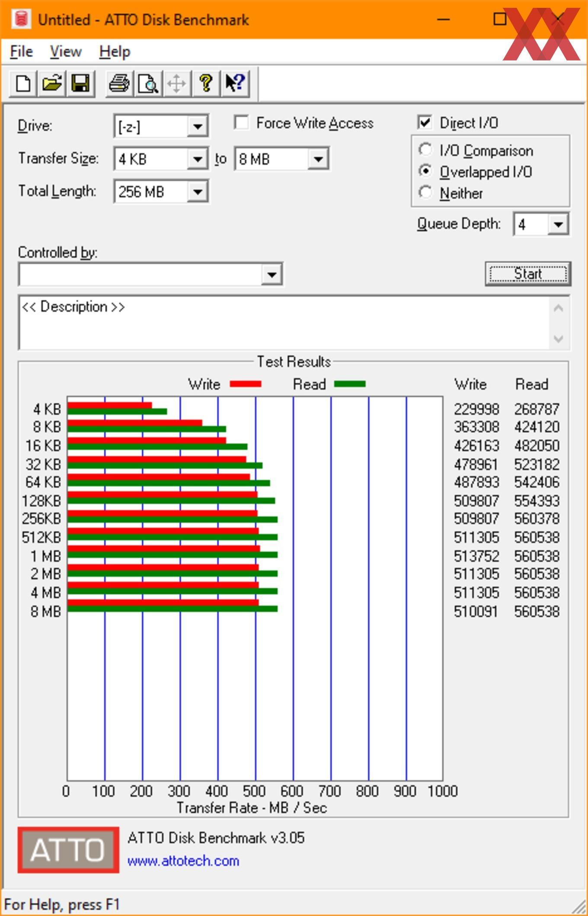588x916 pixels.
Task: Open the File menu
Action: [21, 52]
